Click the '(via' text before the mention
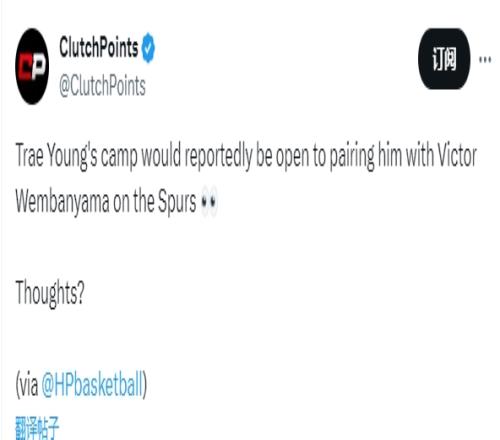 27,384
